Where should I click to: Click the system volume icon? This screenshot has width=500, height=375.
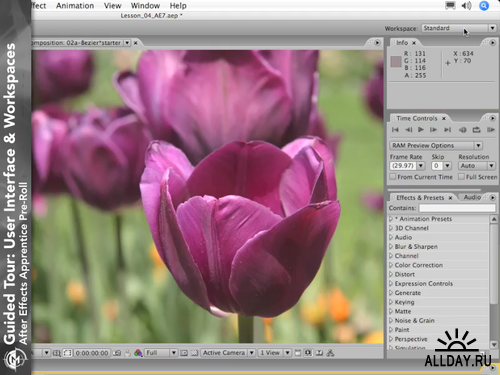[467, 5]
